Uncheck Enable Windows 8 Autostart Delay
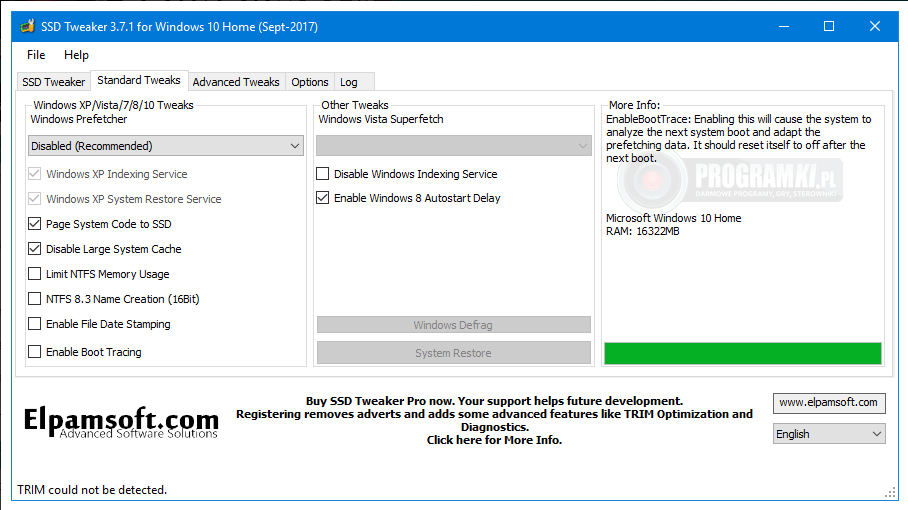Viewport: 908px width, 510px height. [x=323, y=198]
